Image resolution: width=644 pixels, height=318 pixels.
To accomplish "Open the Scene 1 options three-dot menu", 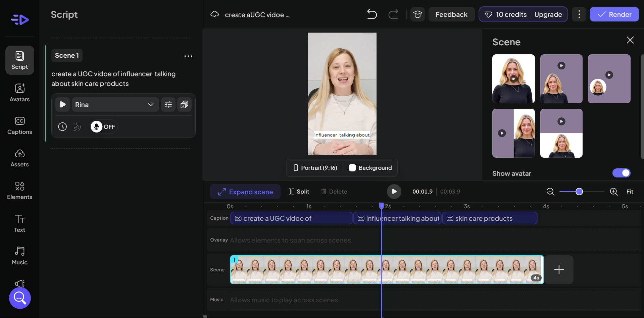I will (x=188, y=56).
